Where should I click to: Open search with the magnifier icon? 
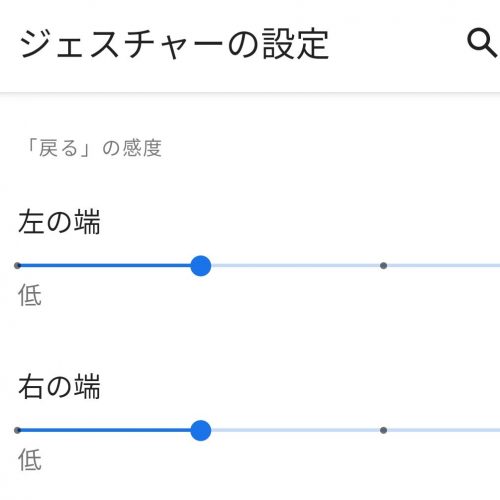(x=483, y=43)
